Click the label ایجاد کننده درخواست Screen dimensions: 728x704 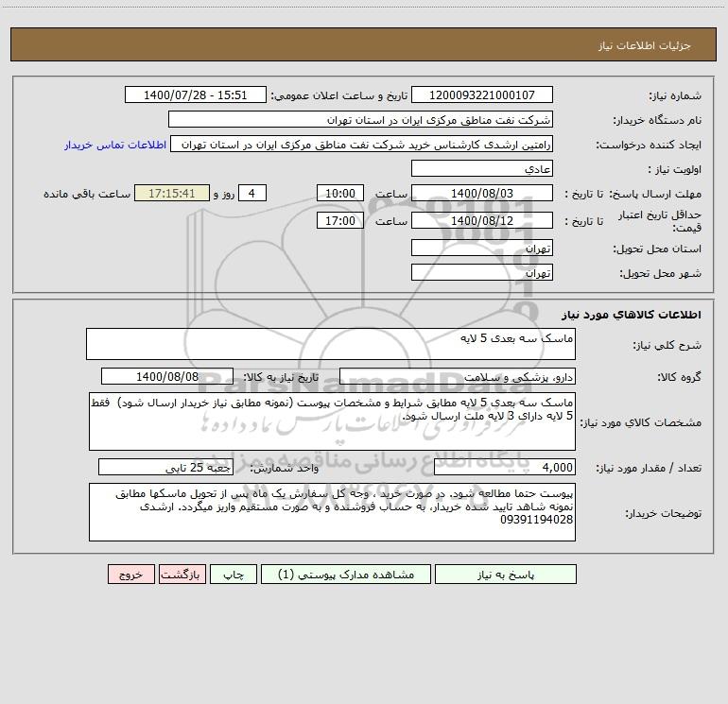649,146
